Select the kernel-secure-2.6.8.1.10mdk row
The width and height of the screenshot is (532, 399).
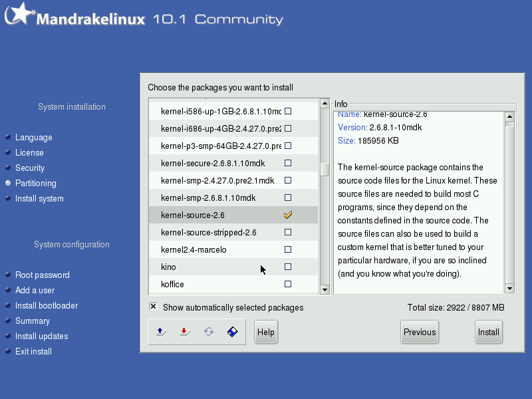233,163
